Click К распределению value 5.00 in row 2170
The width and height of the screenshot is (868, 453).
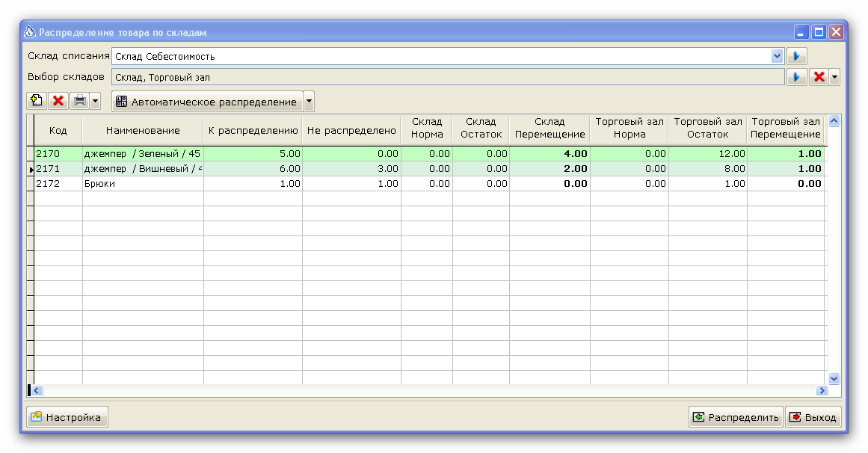253,154
